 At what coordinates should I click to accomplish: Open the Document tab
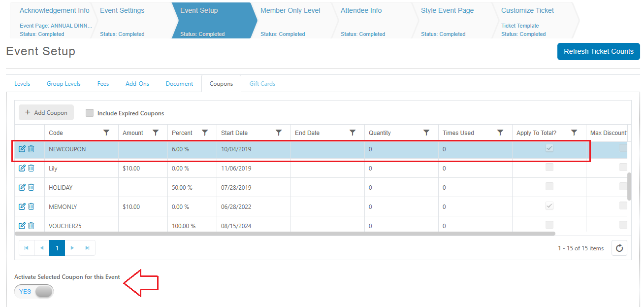coord(179,84)
